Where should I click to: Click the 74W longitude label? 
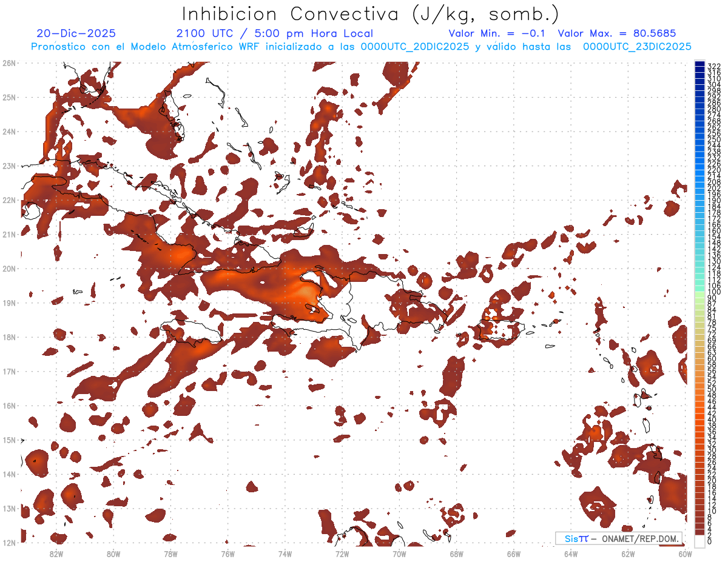point(285,554)
